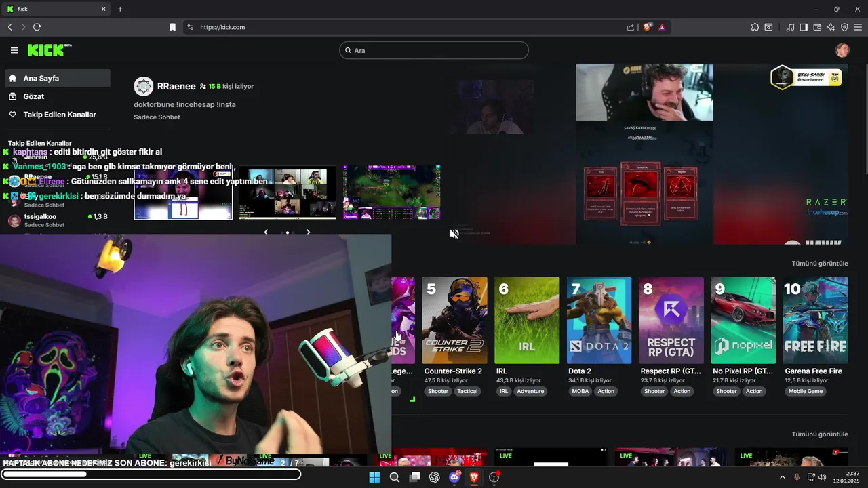
Task: Click top categories Tümünü görüntüle link
Action: click(x=820, y=263)
